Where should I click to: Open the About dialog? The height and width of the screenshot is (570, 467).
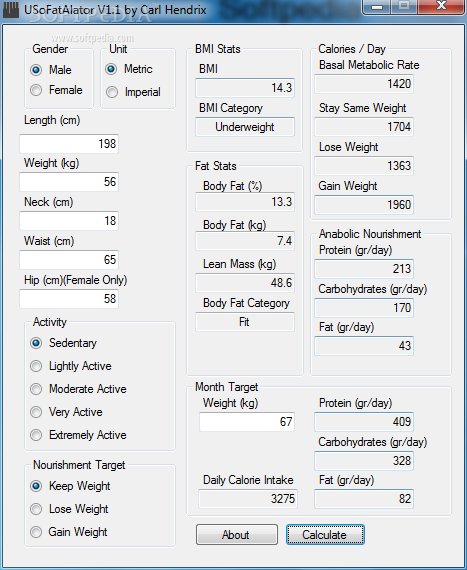click(x=237, y=534)
